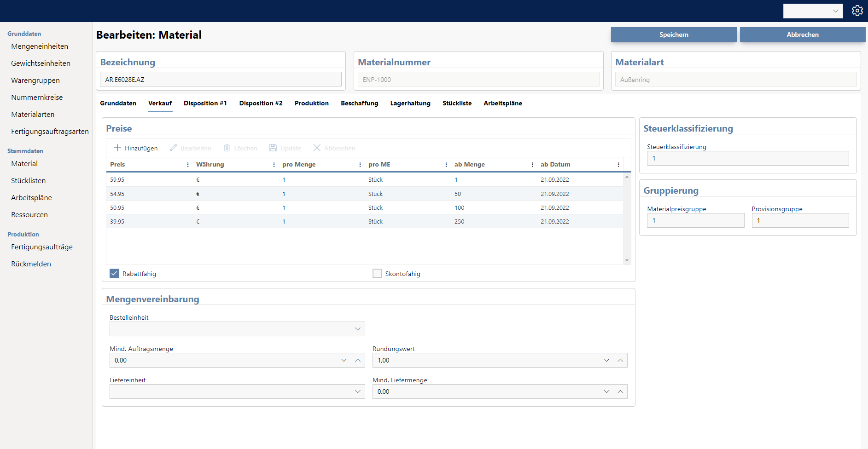Expand the Liefereinheit dropdown
The image size is (868, 449).
pyautogui.click(x=357, y=391)
